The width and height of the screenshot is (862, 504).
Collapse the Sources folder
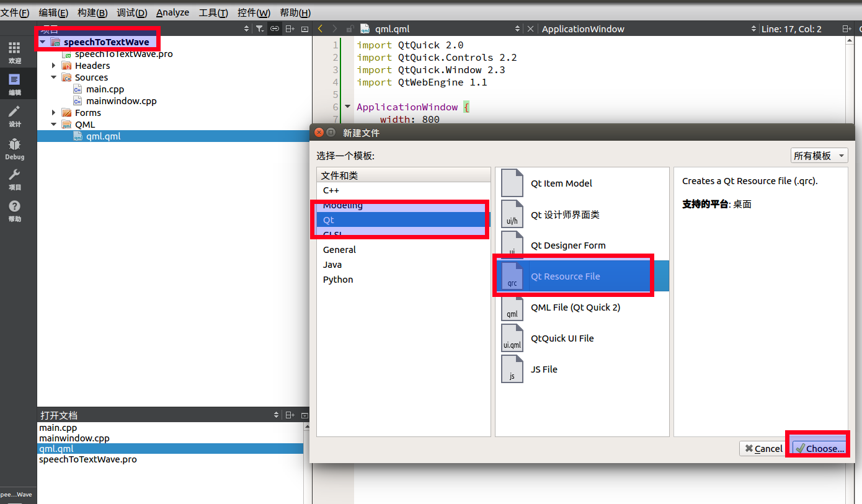(54, 77)
